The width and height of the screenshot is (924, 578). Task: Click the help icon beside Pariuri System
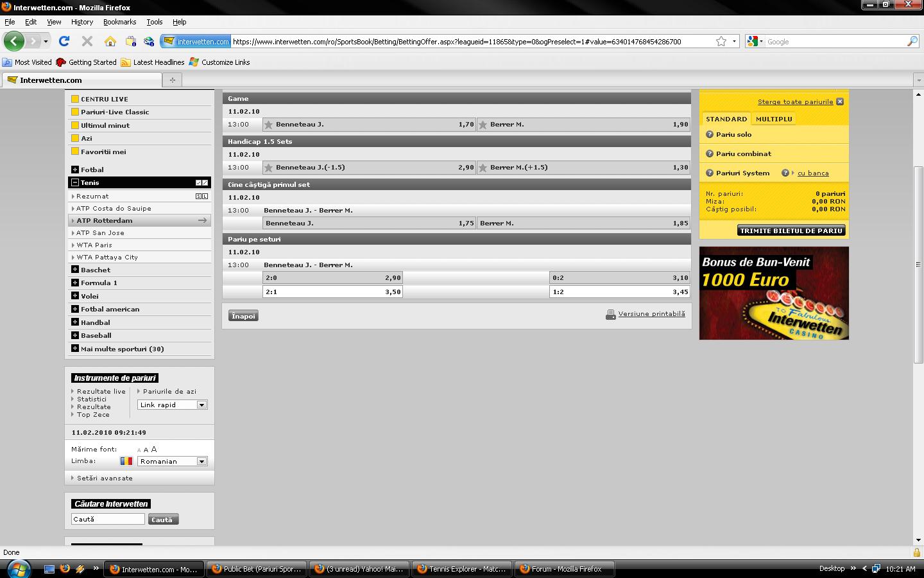point(710,173)
